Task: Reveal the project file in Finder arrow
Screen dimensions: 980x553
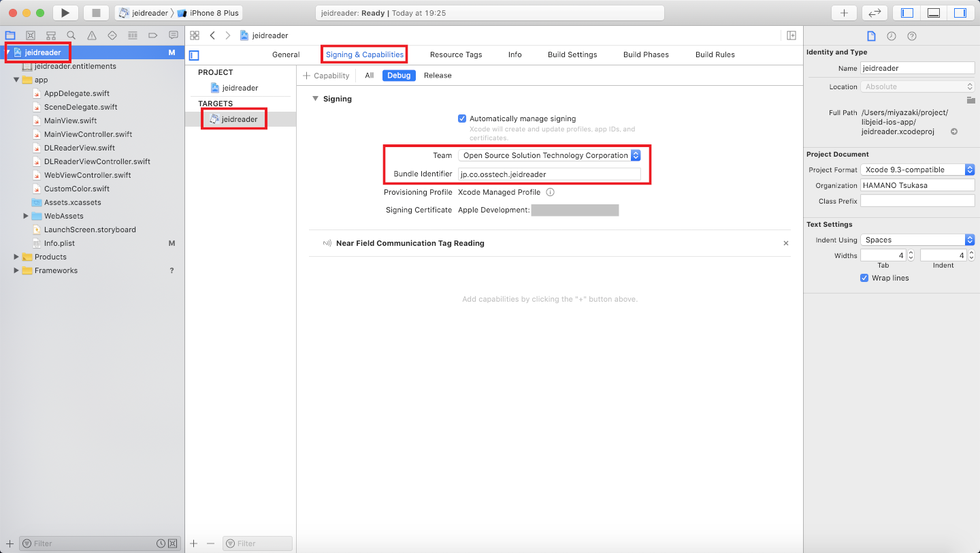Action: [x=954, y=131]
